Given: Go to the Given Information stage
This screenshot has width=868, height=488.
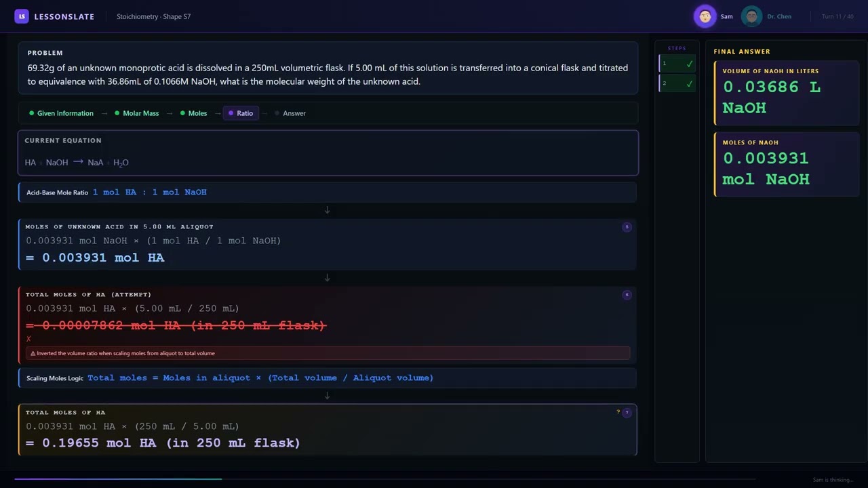Looking at the screenshot, I should 61,113.
